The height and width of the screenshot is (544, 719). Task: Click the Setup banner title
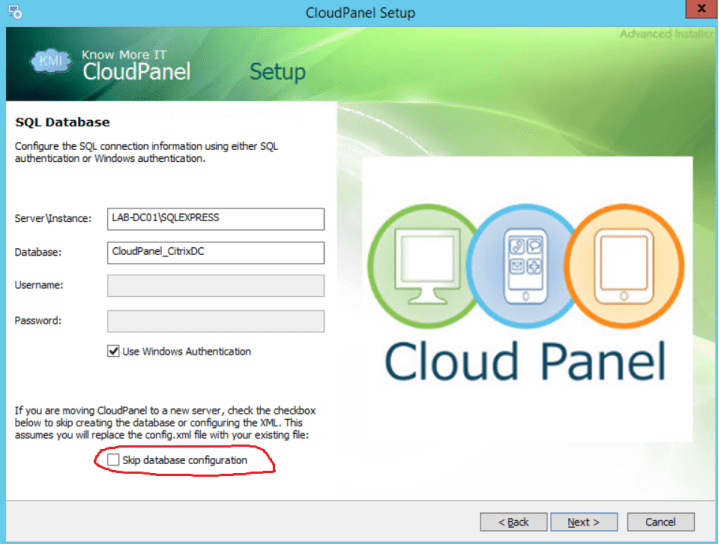point(277,72)
